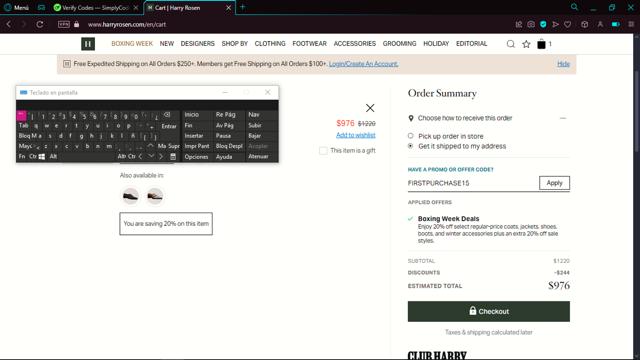This screenshot has width=640, height=360.
Task: Proceed with the Checkout button
Action: (x=489, y=311)
